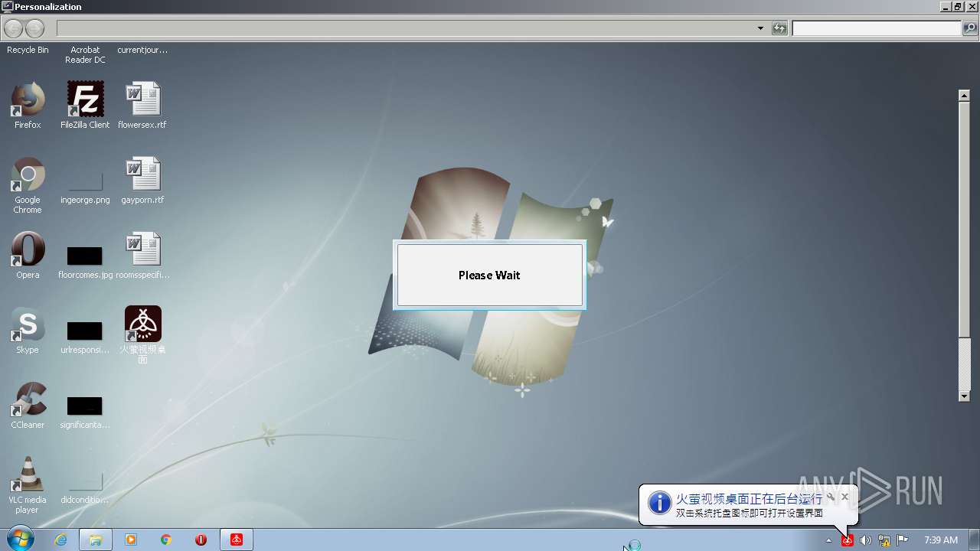The width and height of the screenshot is (980, 551).
Task: Restore down the Personalization window
Action: tap(958, 6)
